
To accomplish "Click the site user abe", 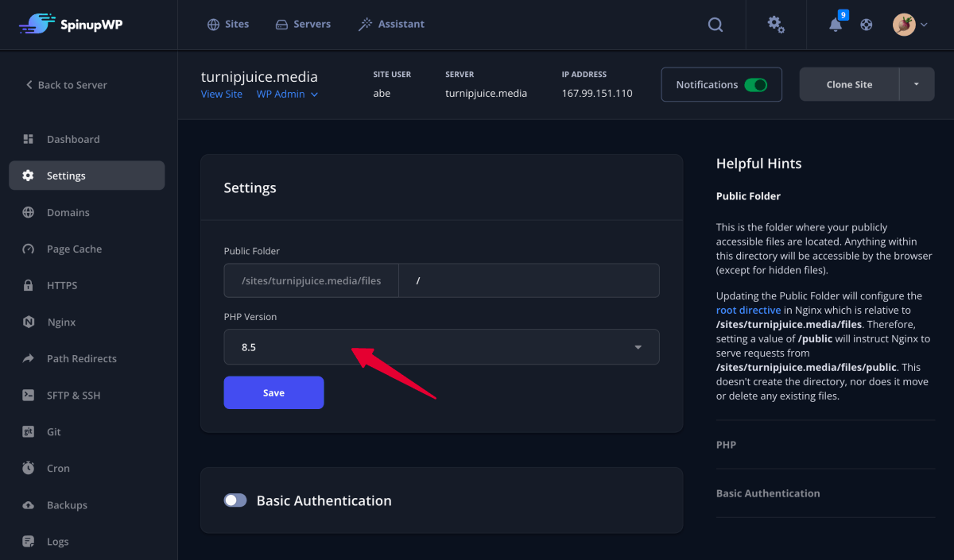I will coord(382,93).
